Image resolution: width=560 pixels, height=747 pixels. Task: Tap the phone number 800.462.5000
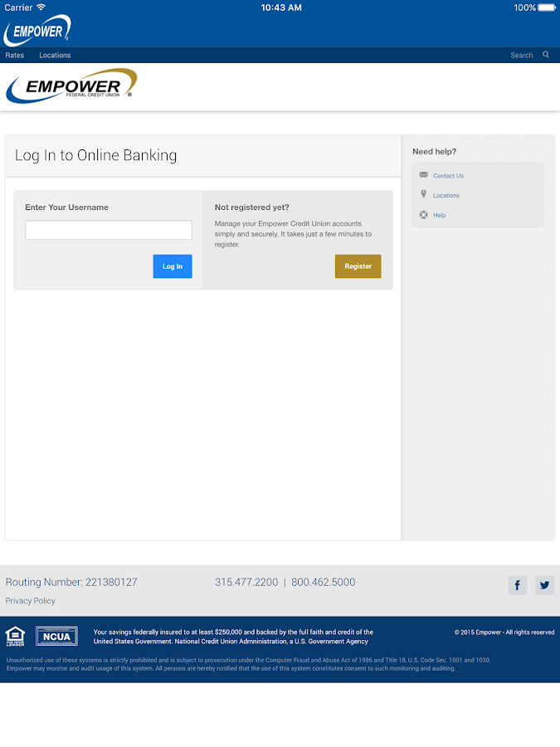324,582
